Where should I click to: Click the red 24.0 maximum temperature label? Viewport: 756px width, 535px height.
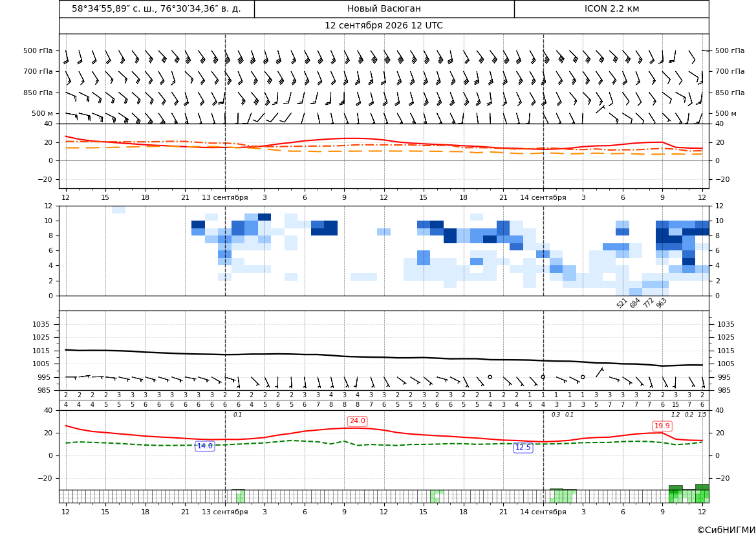[357, 421]
